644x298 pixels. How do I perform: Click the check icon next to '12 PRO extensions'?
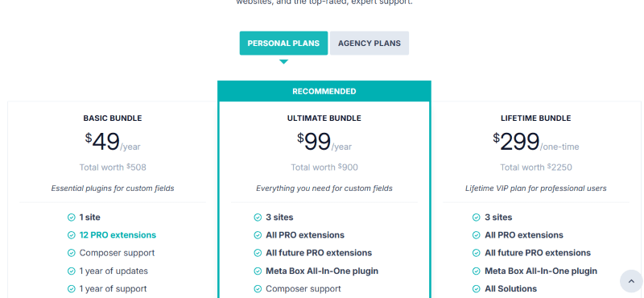coord(72,235)
